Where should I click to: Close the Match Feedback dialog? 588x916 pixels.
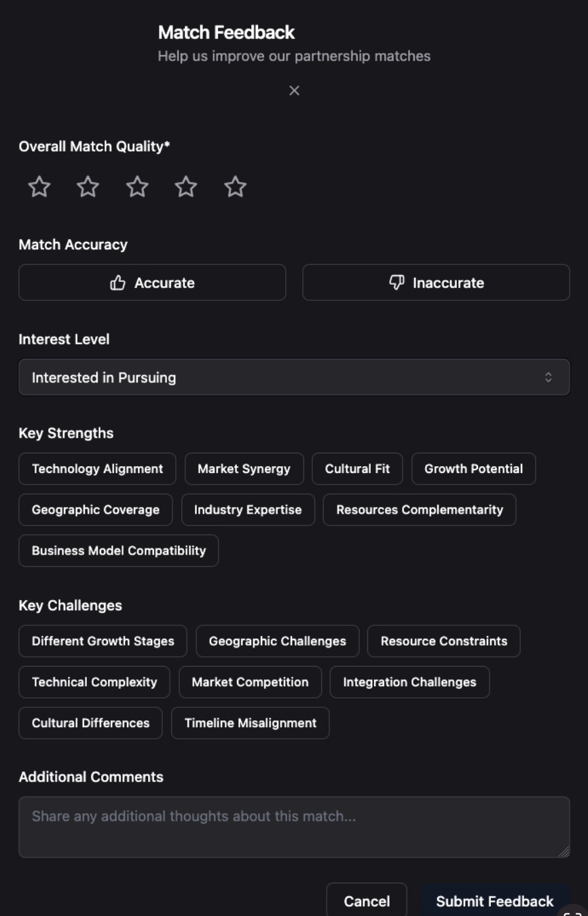point(294,91)
